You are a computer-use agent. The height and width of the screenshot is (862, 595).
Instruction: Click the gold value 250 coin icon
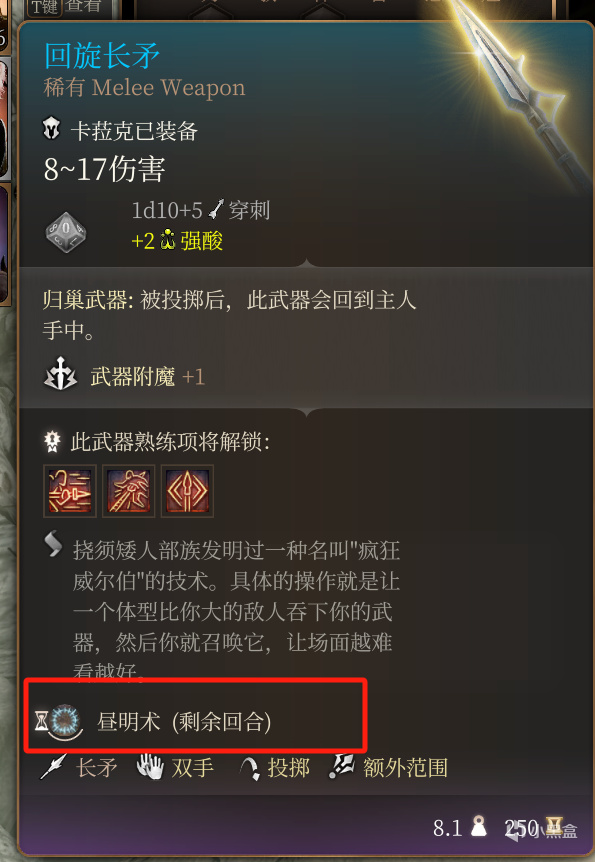click(x=554, y=826)
